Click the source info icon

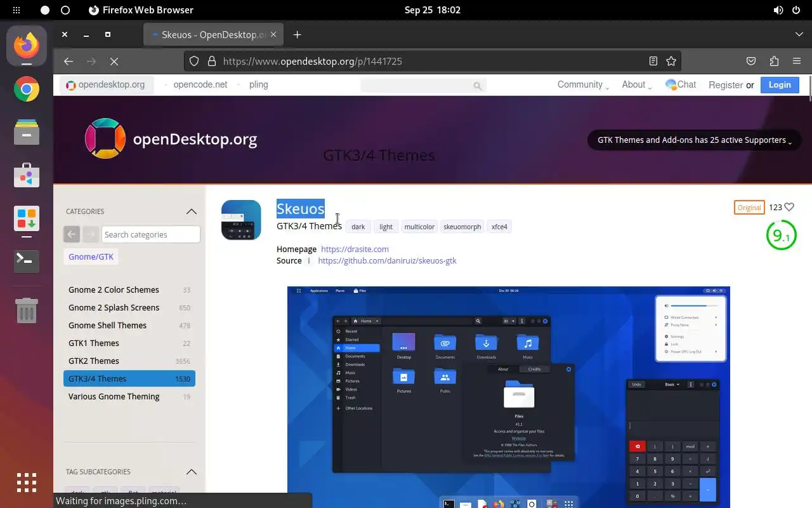[309, 260]
